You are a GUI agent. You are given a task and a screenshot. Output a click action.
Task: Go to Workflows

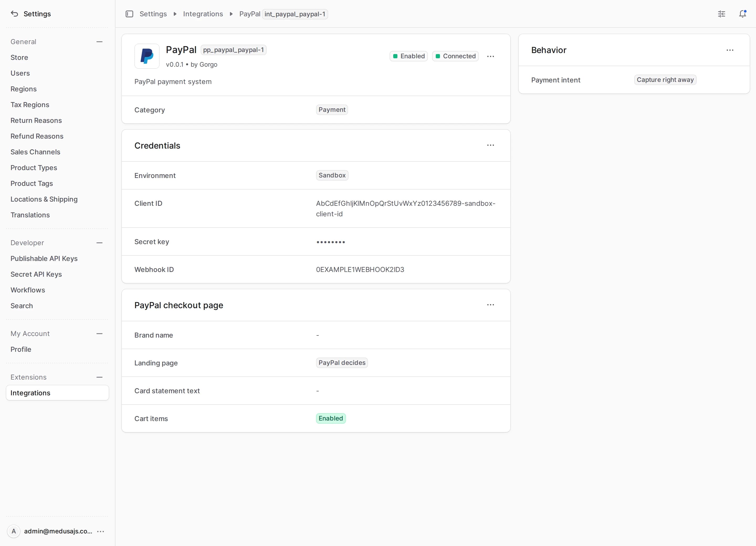tap(57, 290)
